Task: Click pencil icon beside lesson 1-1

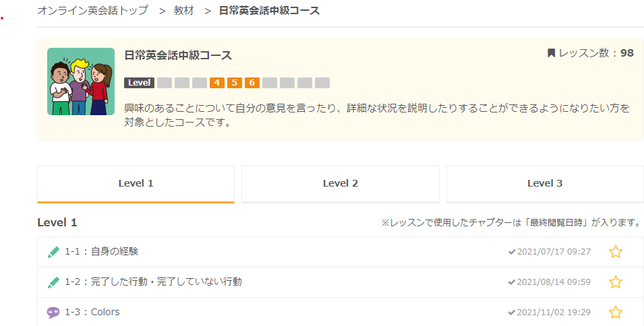Action: (54, 252)
